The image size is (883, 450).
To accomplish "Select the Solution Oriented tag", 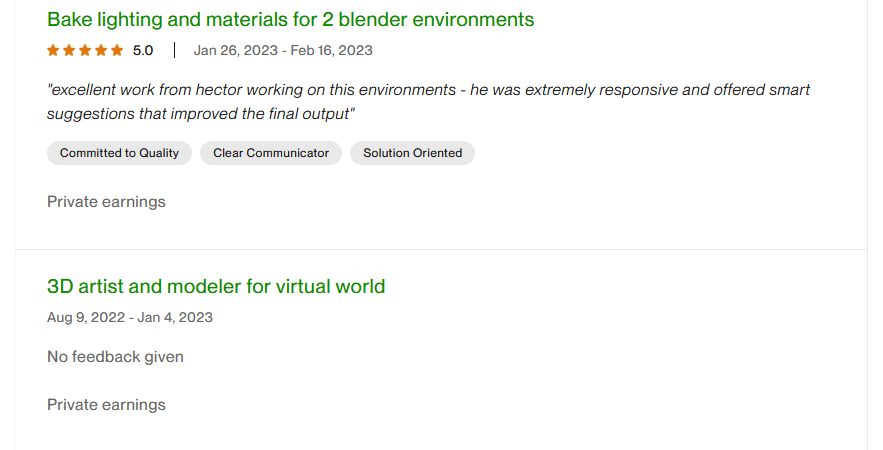I will coord(412,153).
